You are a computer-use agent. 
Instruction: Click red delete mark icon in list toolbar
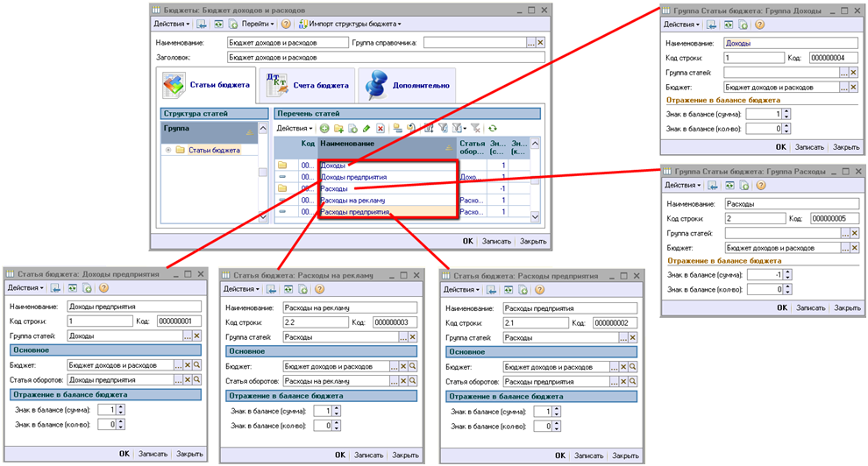click(381, 129)
